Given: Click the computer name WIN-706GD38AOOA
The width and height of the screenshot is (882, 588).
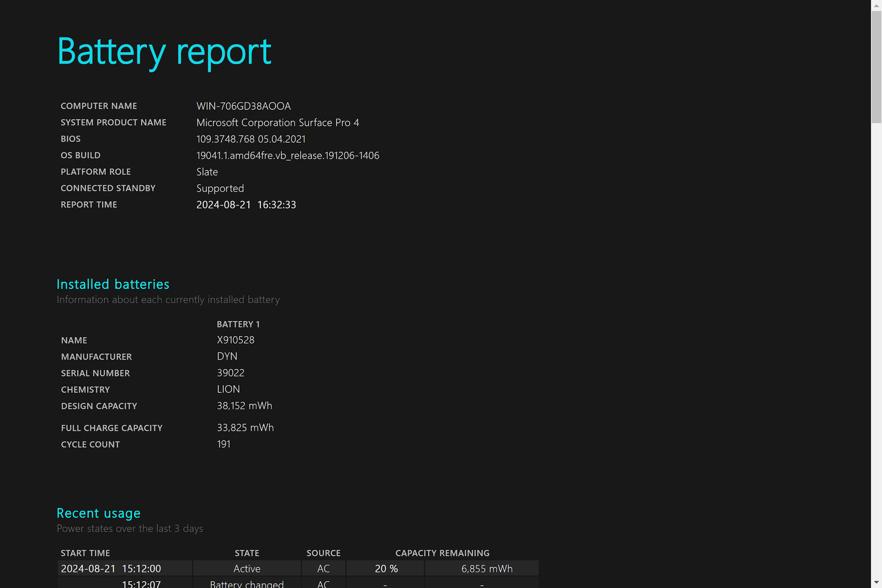Looking at the screenshot, I should pyautogui.click(x=243, y=106).
